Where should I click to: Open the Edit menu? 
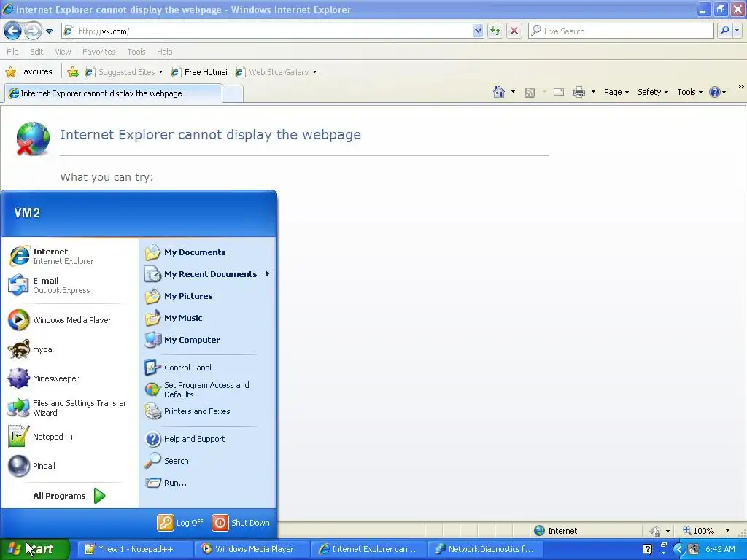point(36,52)
